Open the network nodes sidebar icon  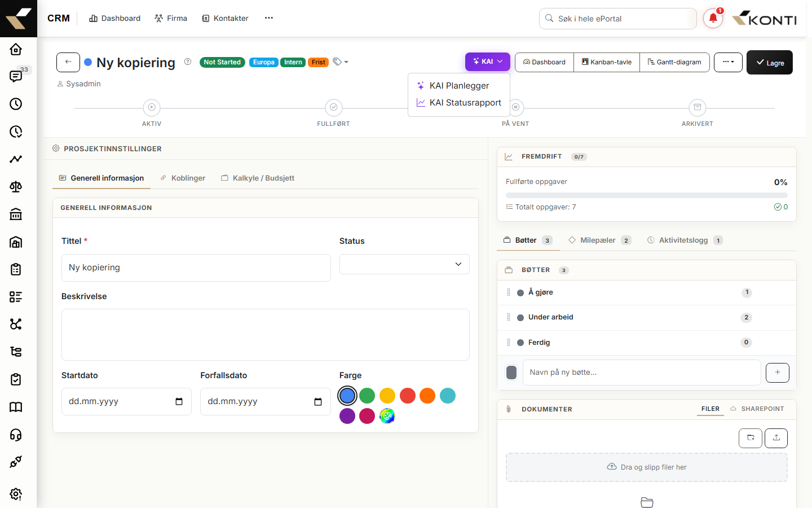click(16, 324)
